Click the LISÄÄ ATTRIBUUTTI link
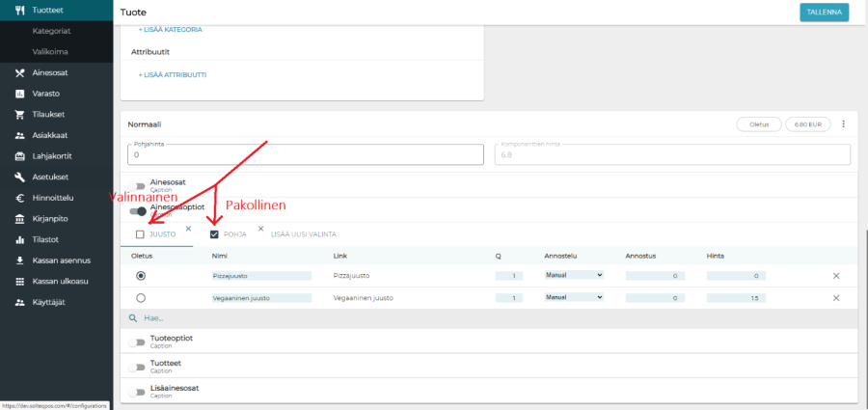Viewport: 868px width, 410px height. pyautogui.click(x=173, y=74)
